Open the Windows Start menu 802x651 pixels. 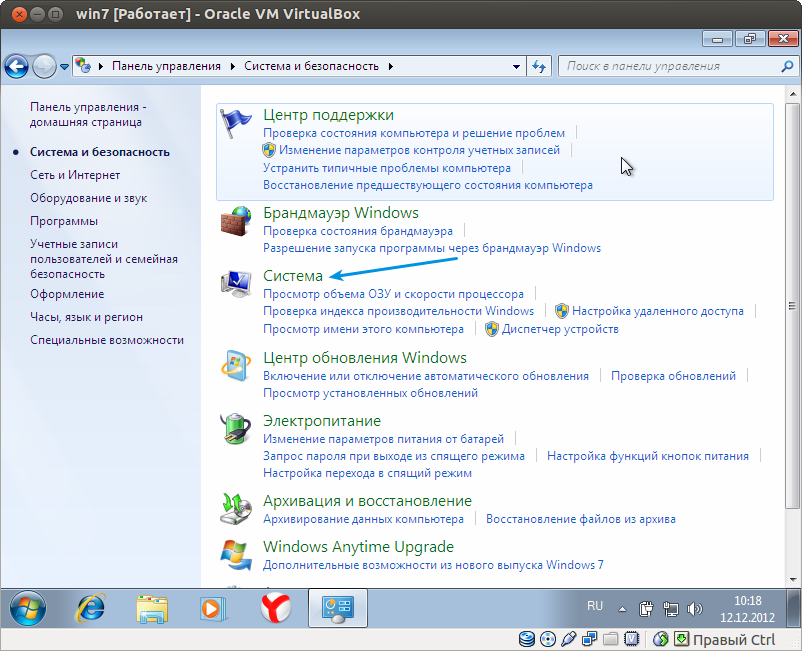pos(28,608)
